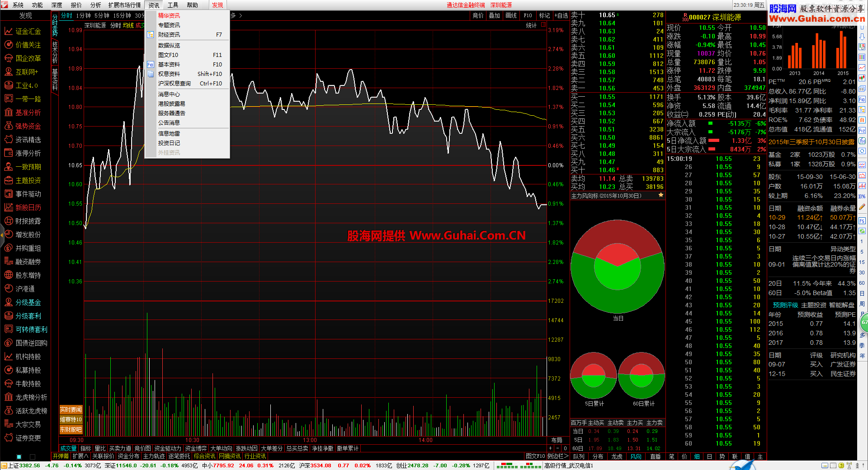The width and height of the screenshot is (868, 470).
Task: Toggle +自选 to add stock to watchlist
Action: click(x=561, y=15)
